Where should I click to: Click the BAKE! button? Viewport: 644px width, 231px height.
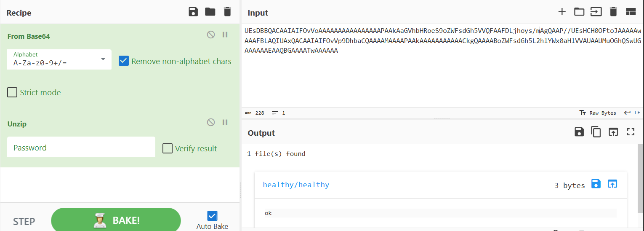116,220
